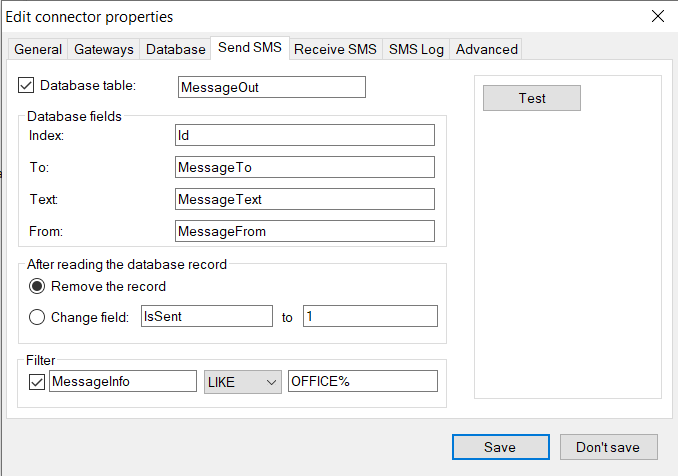Click the IsSent field name input
Image resolution: width=678 pixels, height=476 pixels.
207,316
